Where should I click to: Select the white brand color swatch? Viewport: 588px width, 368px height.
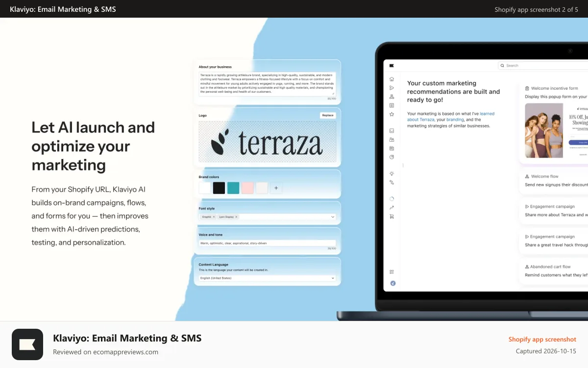[x=205, y=188]
